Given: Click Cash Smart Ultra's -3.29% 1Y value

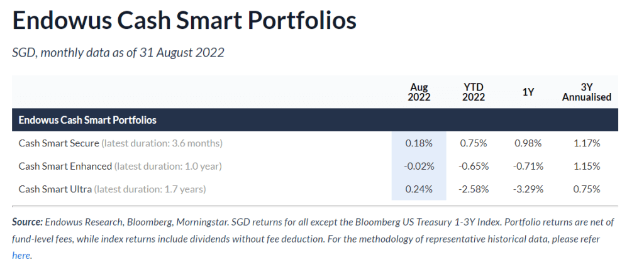Looking at the screenshot, I should coord(527,189).
